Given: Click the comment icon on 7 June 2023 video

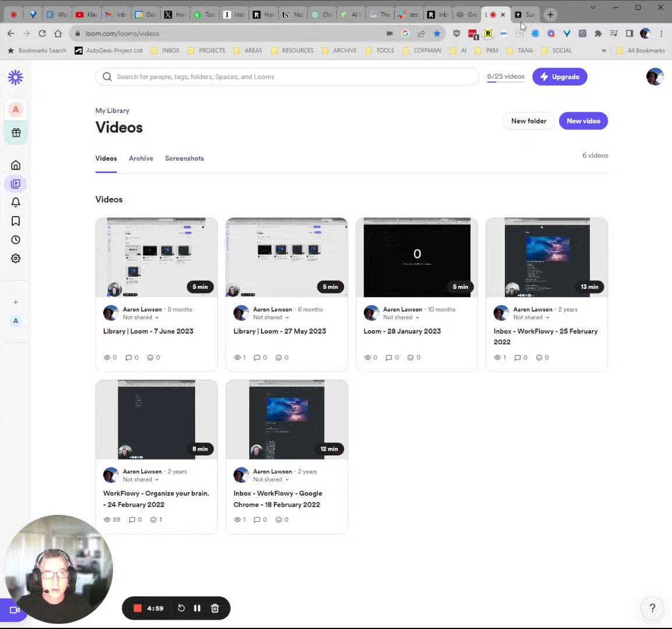Looking at the screenshot, I should coord(128,358).
